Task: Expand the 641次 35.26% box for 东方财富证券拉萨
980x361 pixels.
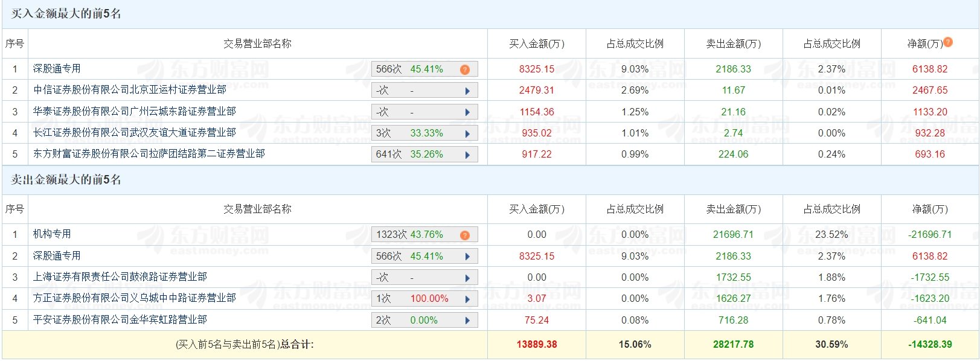Action: (x=424, y=155)
